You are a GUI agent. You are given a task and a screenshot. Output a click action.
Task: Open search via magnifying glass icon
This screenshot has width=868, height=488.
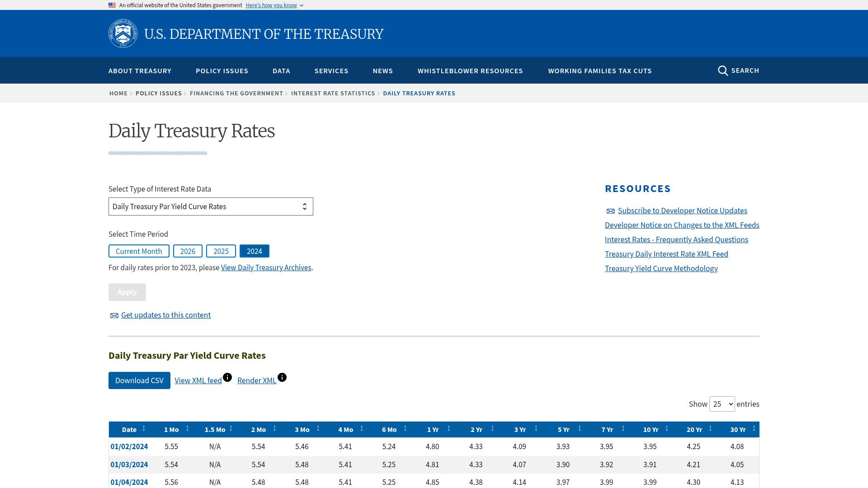(x=723, y=71)
